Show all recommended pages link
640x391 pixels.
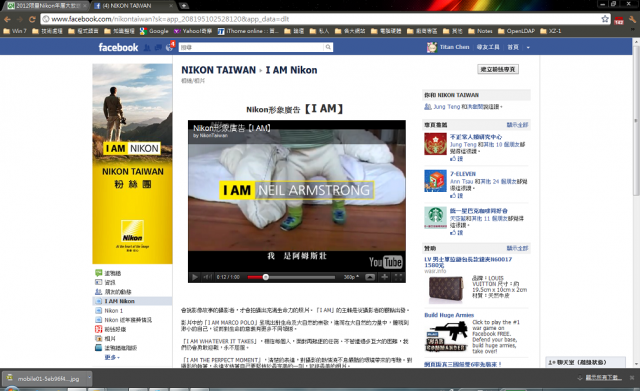pyautogui.click(x=517, y=125)
